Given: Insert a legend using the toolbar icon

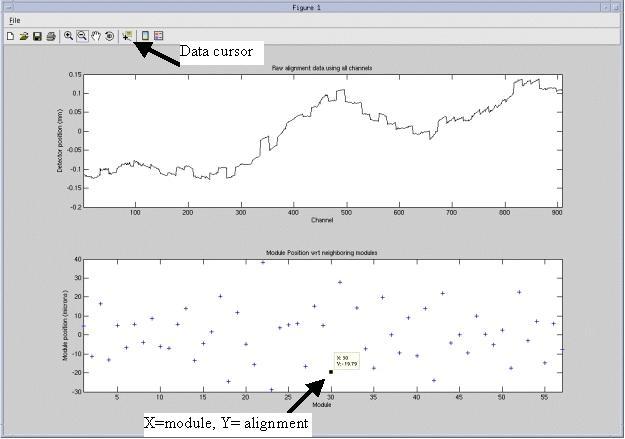Looking at the screenshot, I should (159, 36).
